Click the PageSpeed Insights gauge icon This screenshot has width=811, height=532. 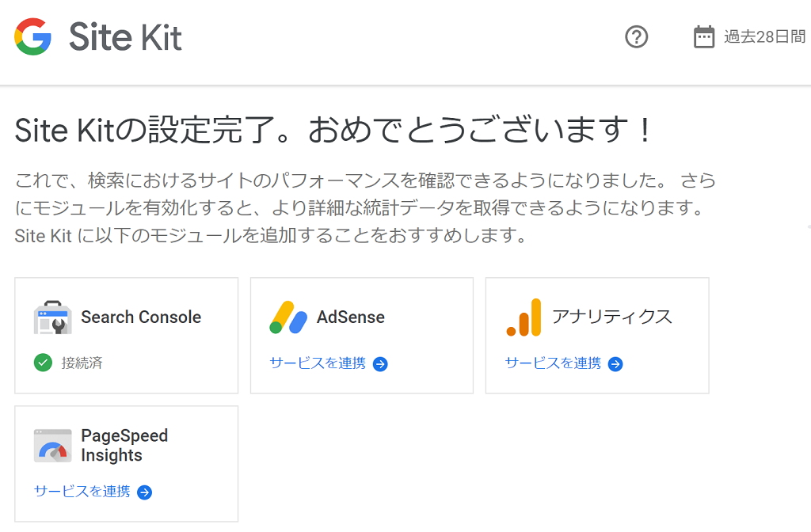point(52,446)
